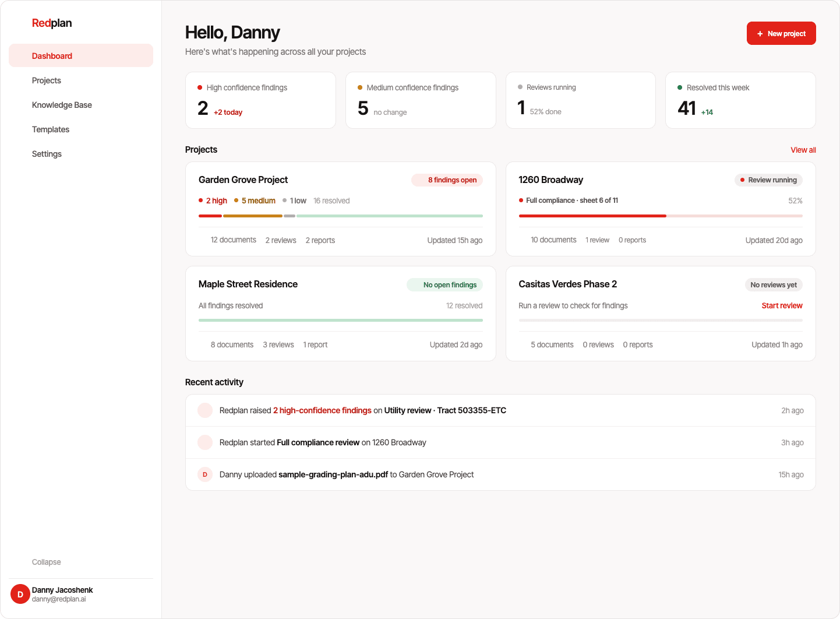The width and height of the screenshot is (840, 619).
Task: Open Knowledge Base from the sidebar
Action: point(81,105)
